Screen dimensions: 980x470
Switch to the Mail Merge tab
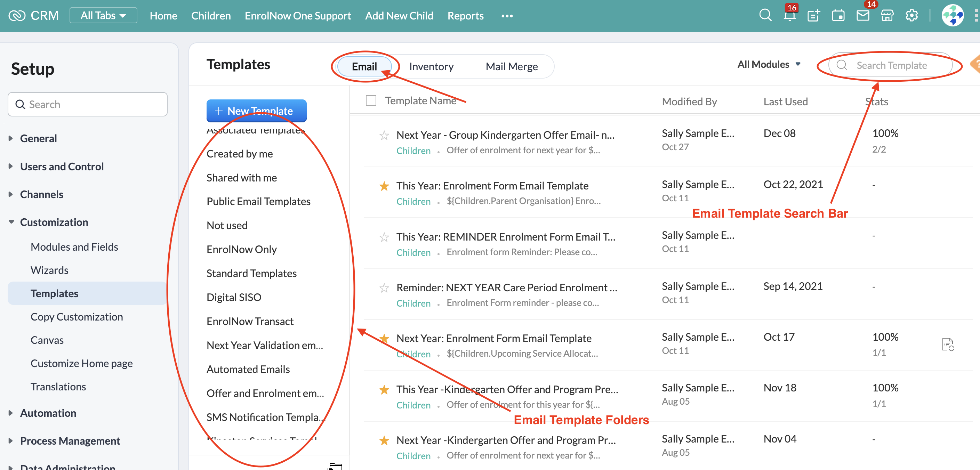pyautogui.click(x=511, y=66)
